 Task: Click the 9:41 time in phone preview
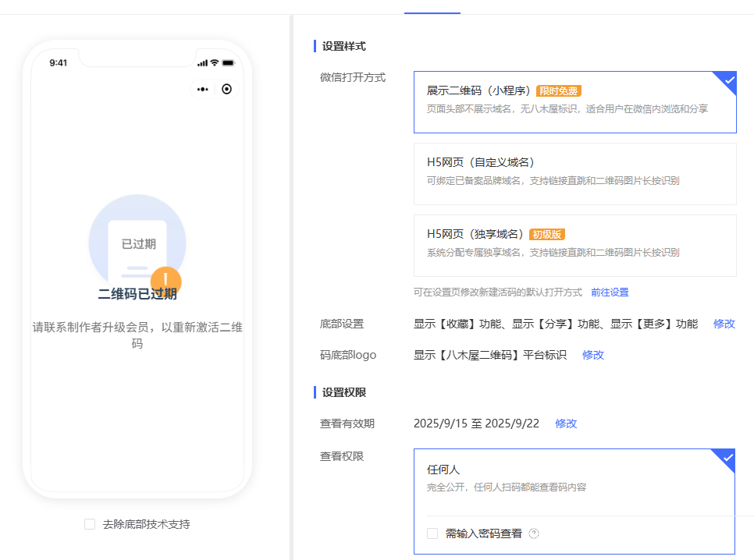59,63
